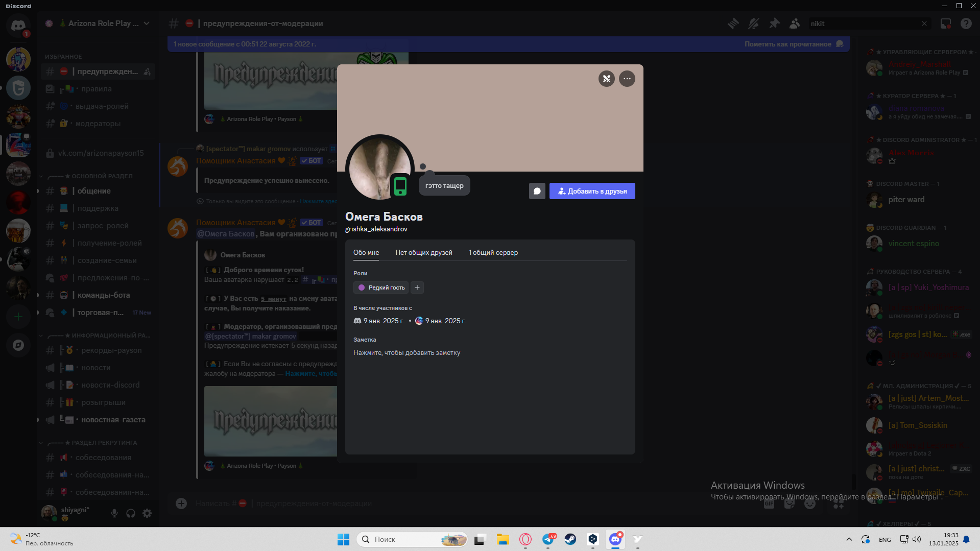Open GIF picker in message box
The height and width of the screenshot is (551, 980).
click(769, 504)
